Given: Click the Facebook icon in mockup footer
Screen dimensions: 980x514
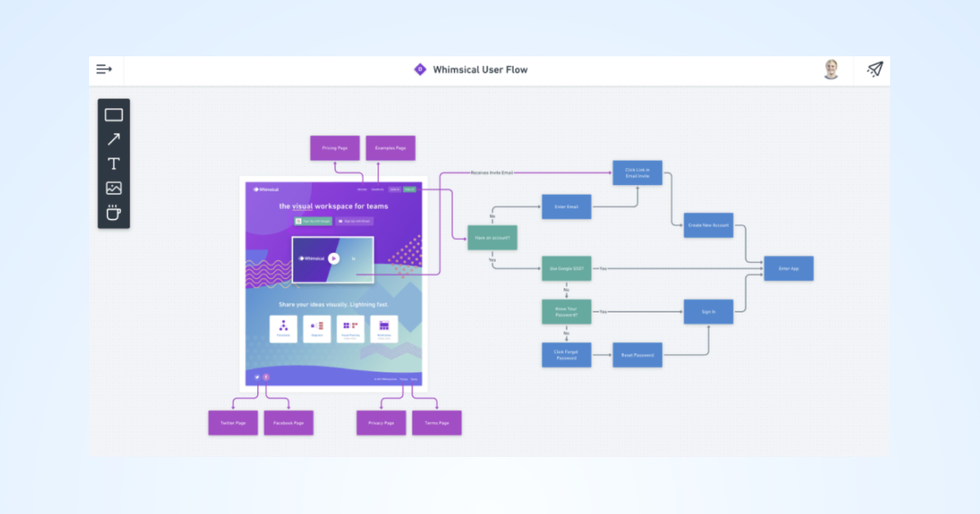Looking at the screenshot, I should [266, 377].
